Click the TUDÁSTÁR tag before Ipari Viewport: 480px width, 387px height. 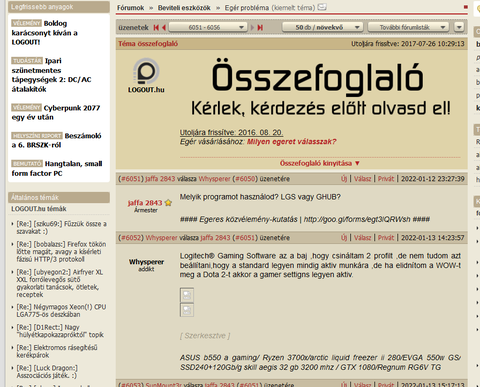click(27, 61)
